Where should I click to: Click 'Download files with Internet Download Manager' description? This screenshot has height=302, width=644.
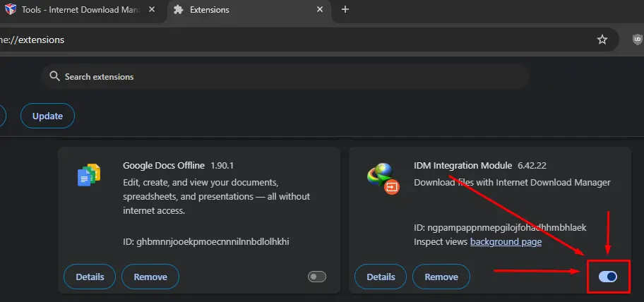(512, 182)
